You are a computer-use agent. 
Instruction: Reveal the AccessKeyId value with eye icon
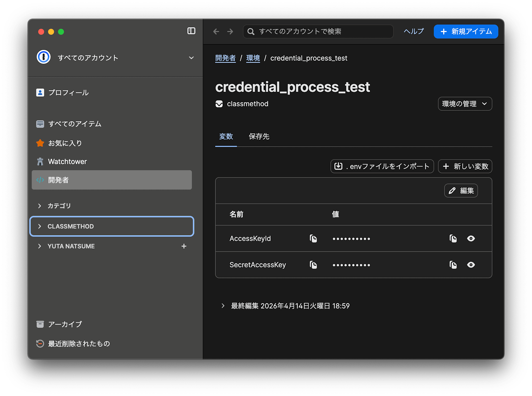click(471, 238)
